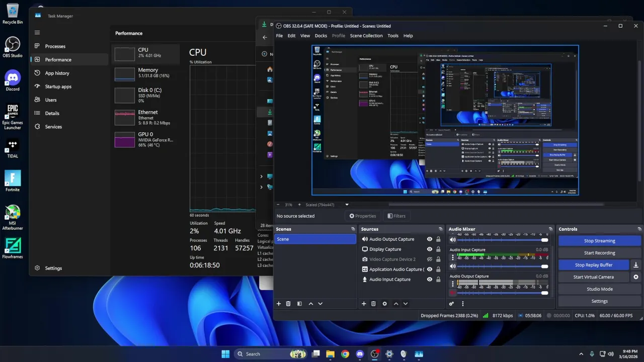Zoom in the OBS preview
This screenshot has height=362, width=644.
[x=299, y=205]
